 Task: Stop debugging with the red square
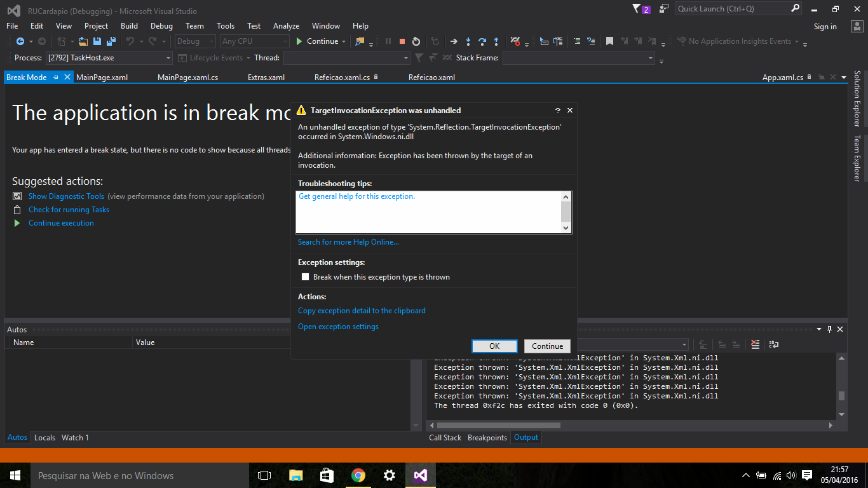(x=402, y=41)
